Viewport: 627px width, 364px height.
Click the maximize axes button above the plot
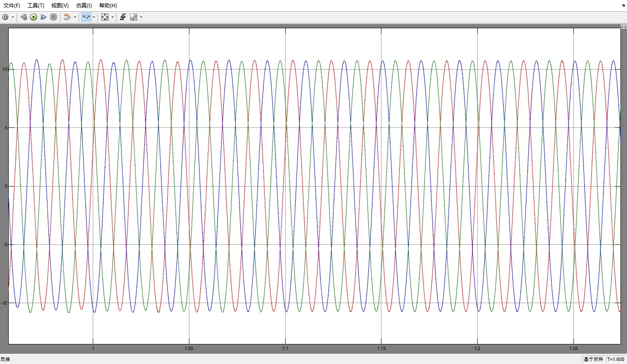(624, 27)
